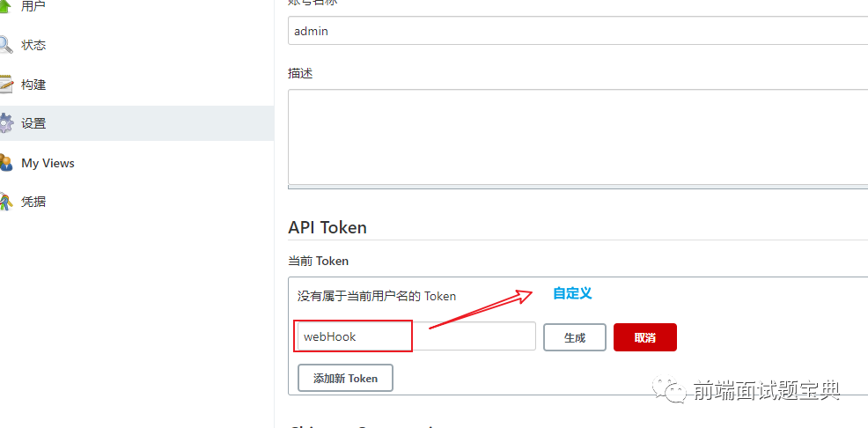This screenshot has width=868, height=428.
Task: Open the 状态 sidebar entry
Action: [33, 46]
